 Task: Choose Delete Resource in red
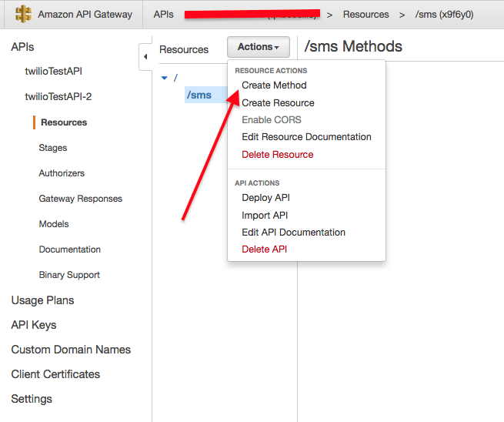pyautogui.click(x=278, y=154)
